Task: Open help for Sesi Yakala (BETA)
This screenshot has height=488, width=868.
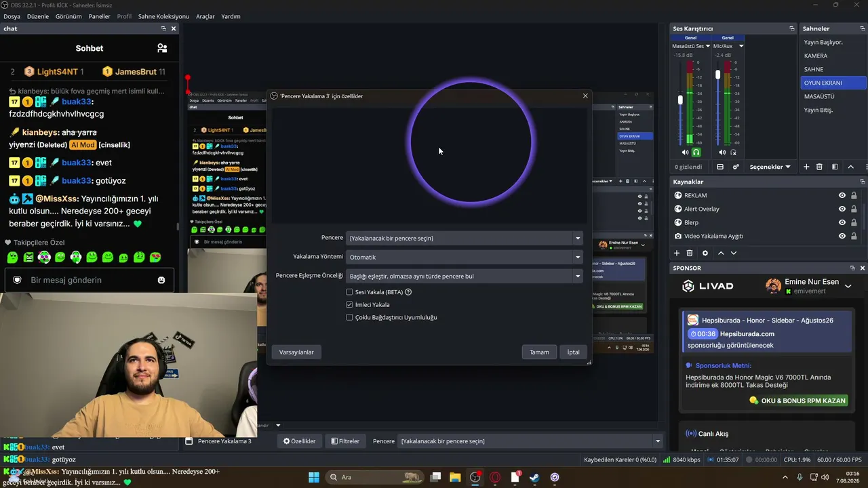Action: pyautogui.click(x=408, y=292)
